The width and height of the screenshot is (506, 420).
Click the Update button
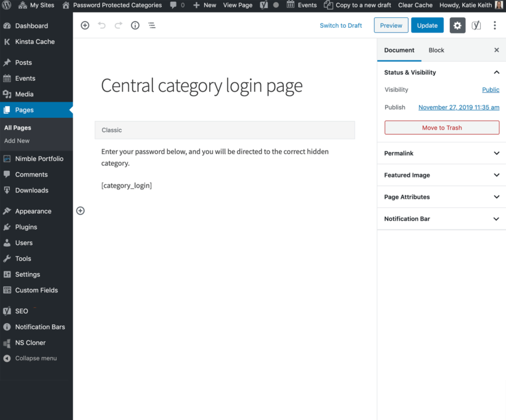[427, 25]
